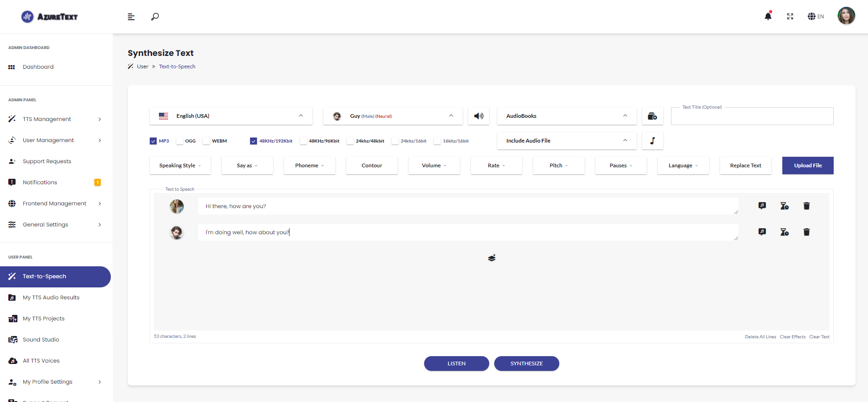Open the Language effect dropdown
The height and width of the screenshot is (402, 868).
click(683, 165)
